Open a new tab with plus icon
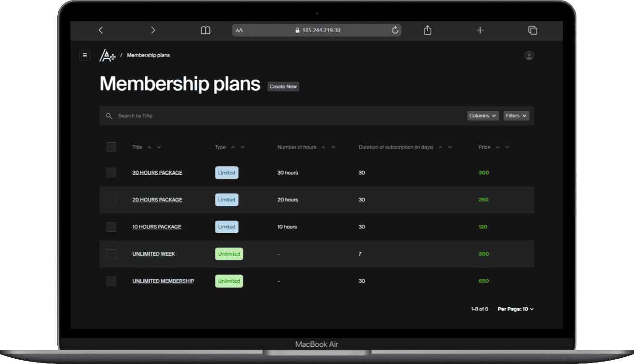 tap(480, 30)
